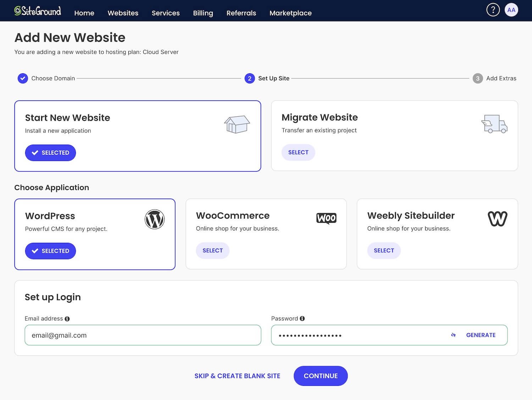Screen dimensions: 532x400
Task: Click the 'Install a new application' text
Action: pyautogui.click(x=58, y=131)
